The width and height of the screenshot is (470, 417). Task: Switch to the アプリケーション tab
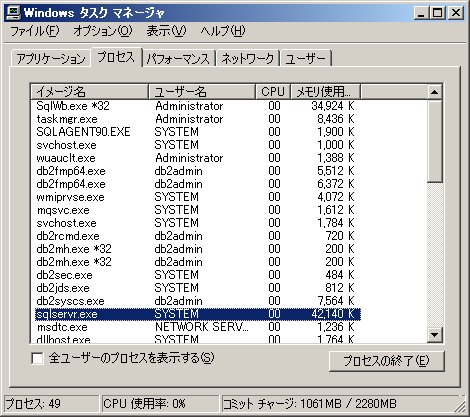click(x=51, y=58)
